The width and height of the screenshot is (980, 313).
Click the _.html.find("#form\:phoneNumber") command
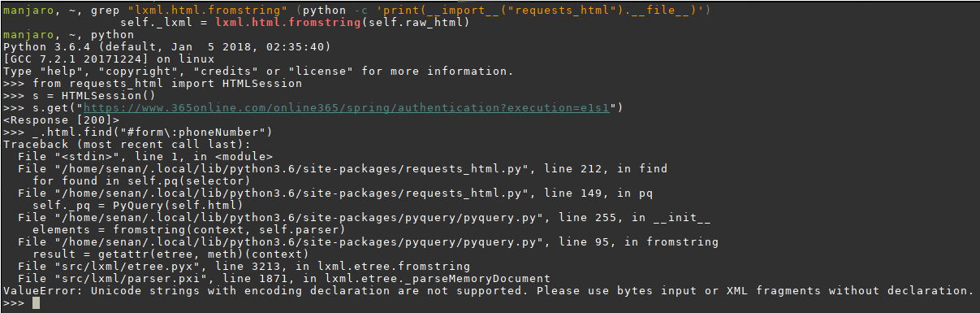[x=152, y=132]
